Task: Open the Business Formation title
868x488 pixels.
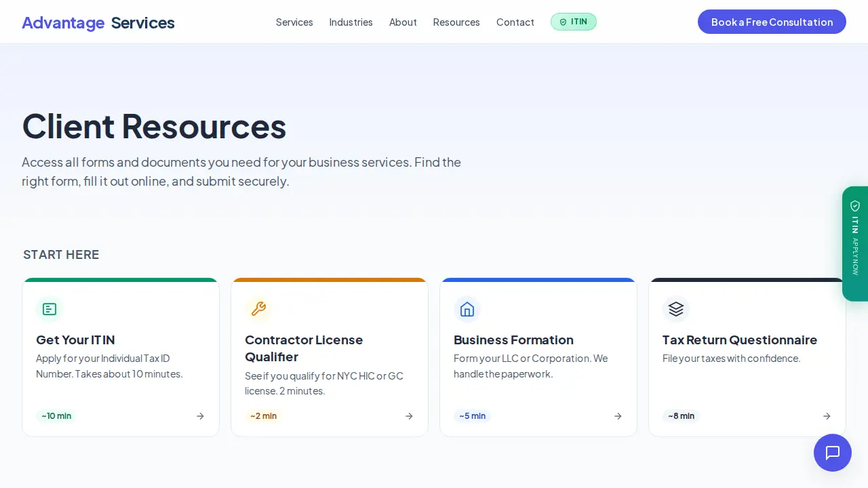Action: [x=513, y=340]
